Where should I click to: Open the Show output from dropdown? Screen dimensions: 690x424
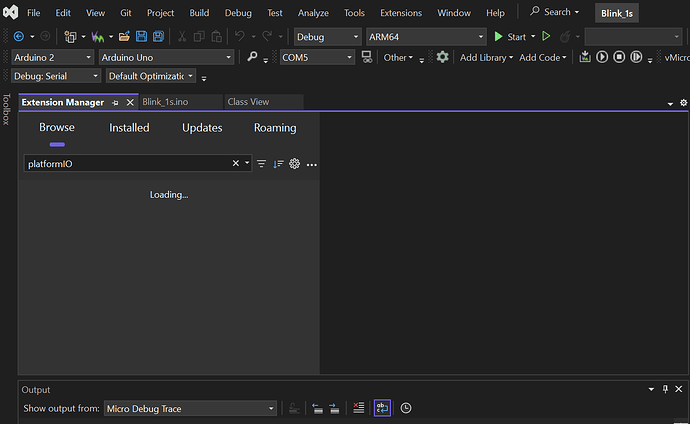click(190, 409)
